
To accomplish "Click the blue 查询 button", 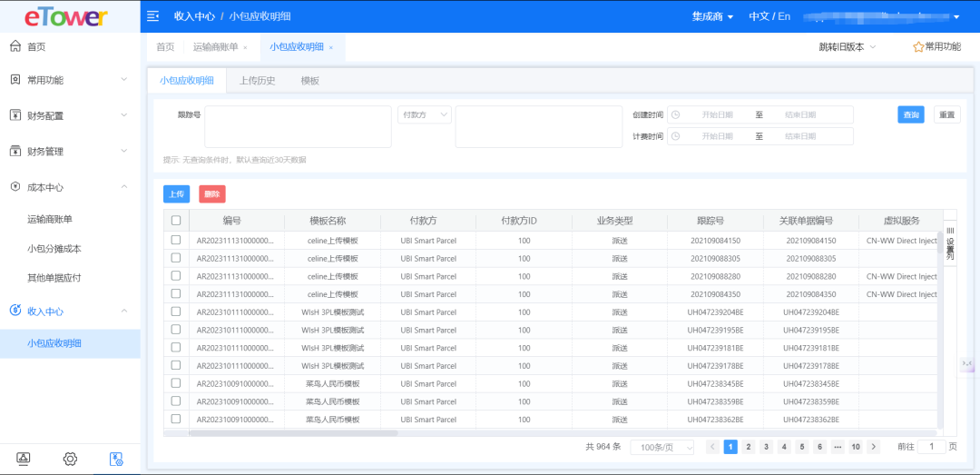I will (910, 114).
